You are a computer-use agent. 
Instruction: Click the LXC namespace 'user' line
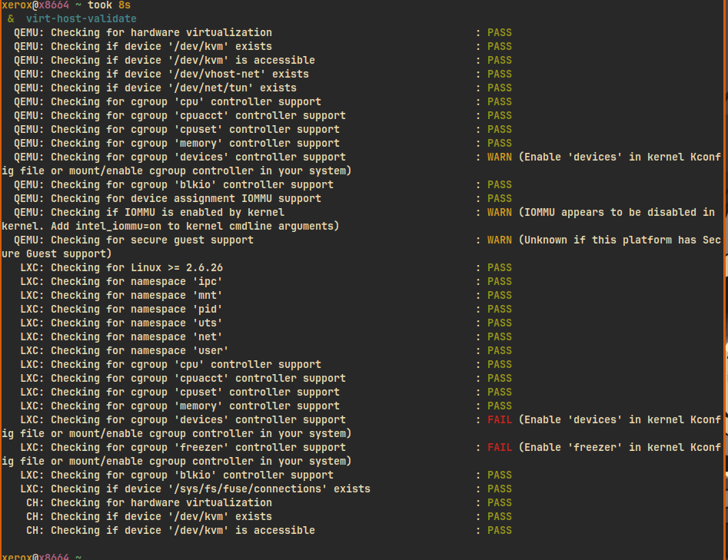124,350
